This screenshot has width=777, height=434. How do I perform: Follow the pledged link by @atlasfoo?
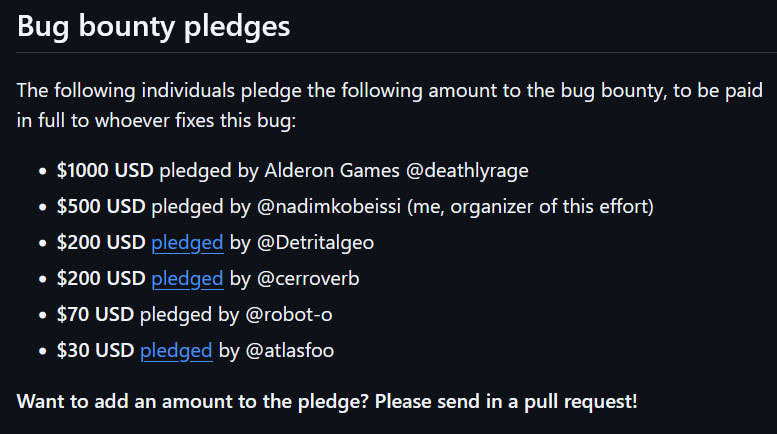(x=176, y=350)
